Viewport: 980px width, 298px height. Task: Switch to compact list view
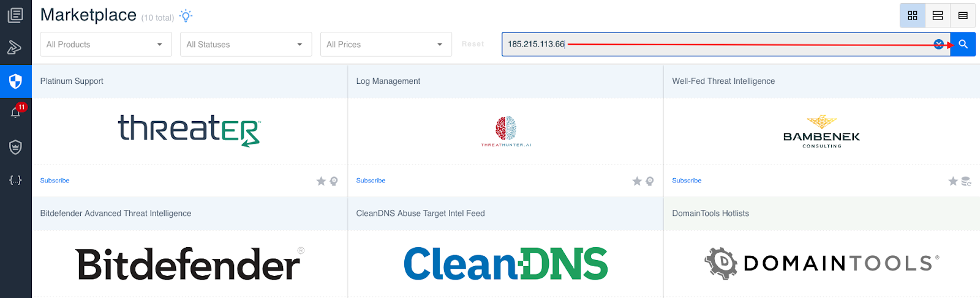(x=963, y=15)
